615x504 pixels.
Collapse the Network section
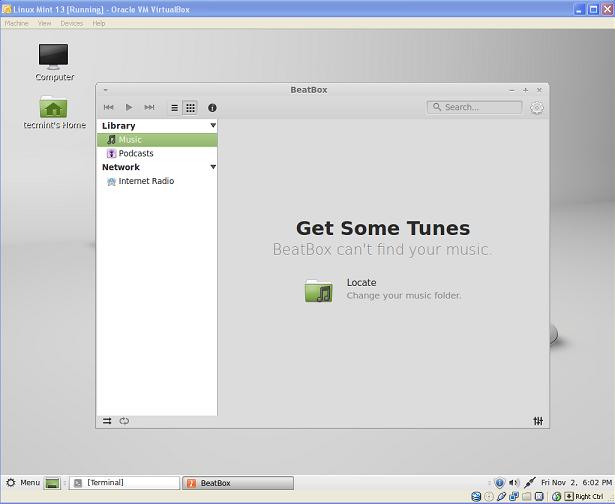[213, 167]
